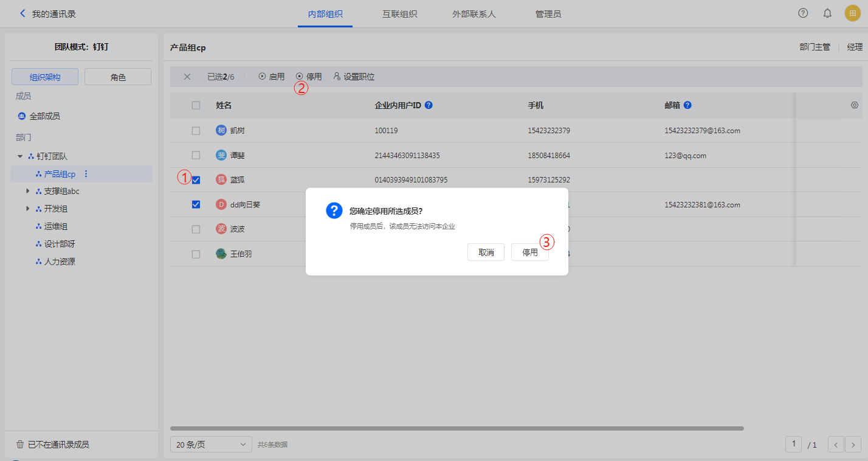Click the help question mark icon
Image resolution: width=868 pixels, height=461 pixels.
[803, 13]
